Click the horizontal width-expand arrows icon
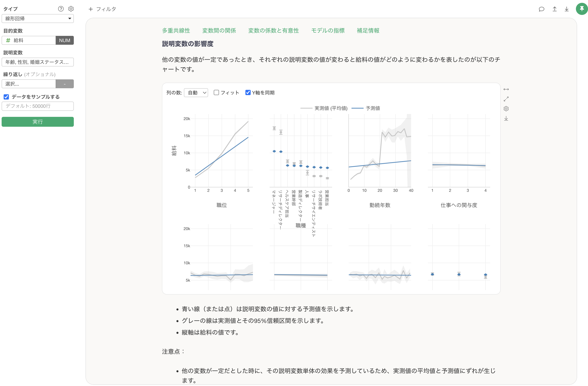The width and height of the screenshot is (588, 386). (506, 89)
